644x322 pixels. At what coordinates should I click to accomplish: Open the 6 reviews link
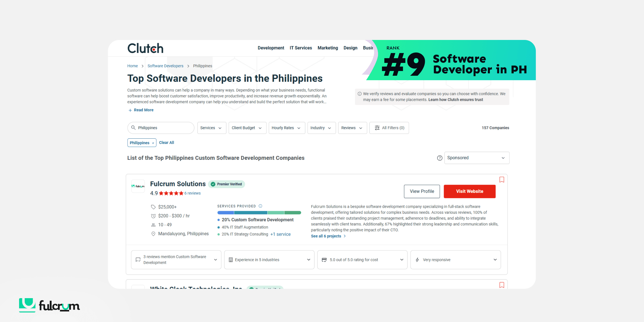click(x=192, y=193)
